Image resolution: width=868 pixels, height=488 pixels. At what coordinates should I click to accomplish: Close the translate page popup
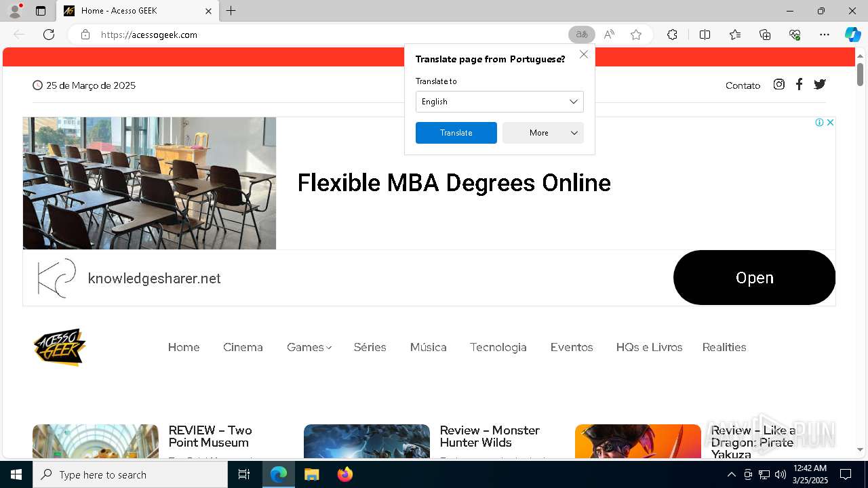click(x=584, y=54)
